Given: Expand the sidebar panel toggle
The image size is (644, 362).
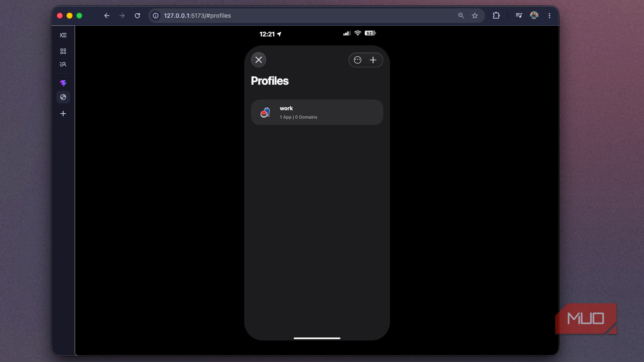Looking at the screenshot, I should [x=63, y=35].
